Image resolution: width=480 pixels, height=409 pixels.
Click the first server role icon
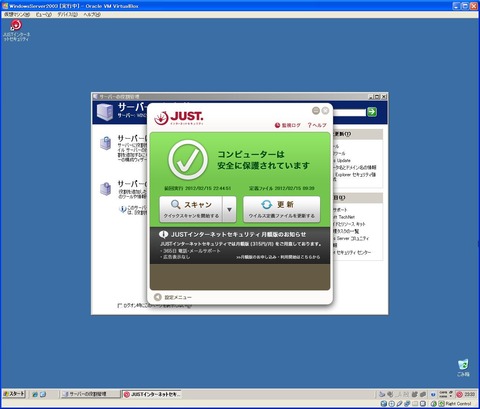[x=106, y=143]
